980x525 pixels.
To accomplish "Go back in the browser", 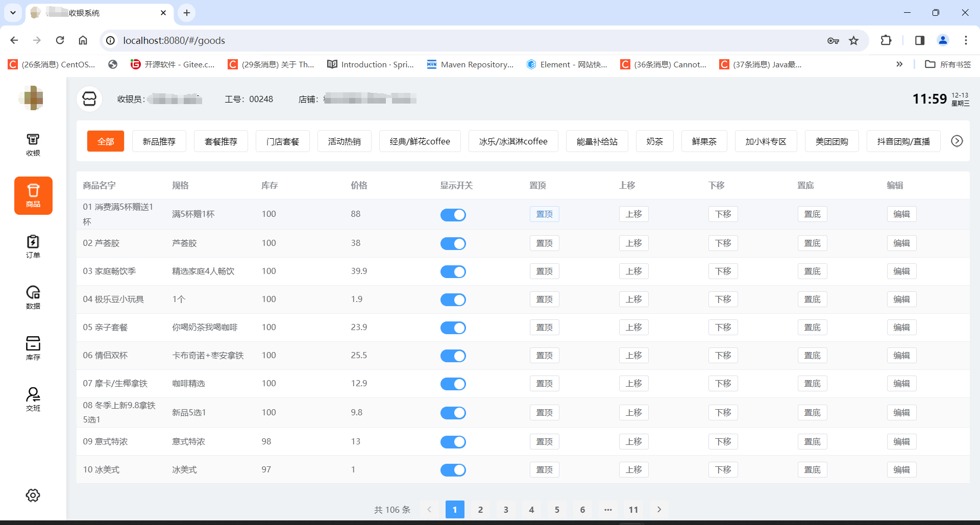I will click(14, 40).
